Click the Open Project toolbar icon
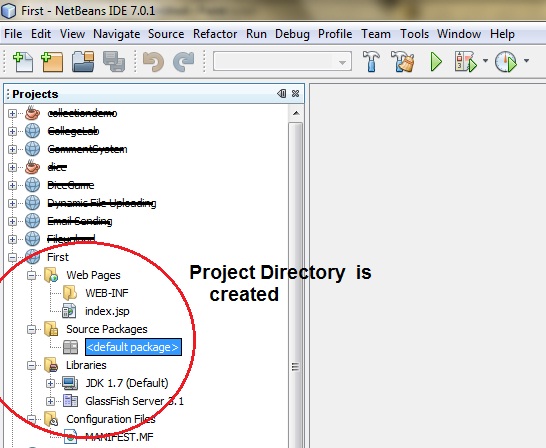 [83, 62]
